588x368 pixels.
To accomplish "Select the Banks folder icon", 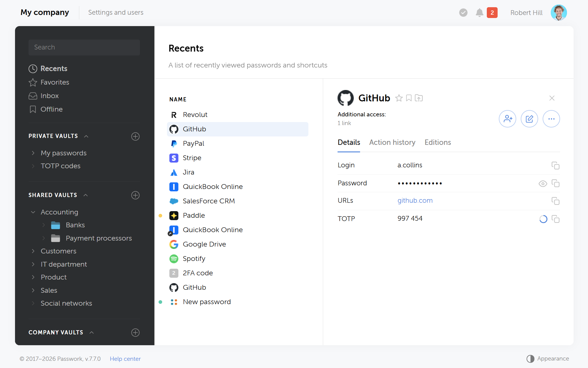I will click(x=56, y=225).
